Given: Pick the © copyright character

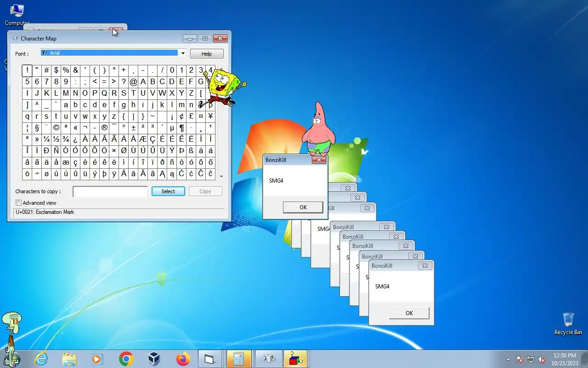Looking at the screenshot, I should pos(56,128).
